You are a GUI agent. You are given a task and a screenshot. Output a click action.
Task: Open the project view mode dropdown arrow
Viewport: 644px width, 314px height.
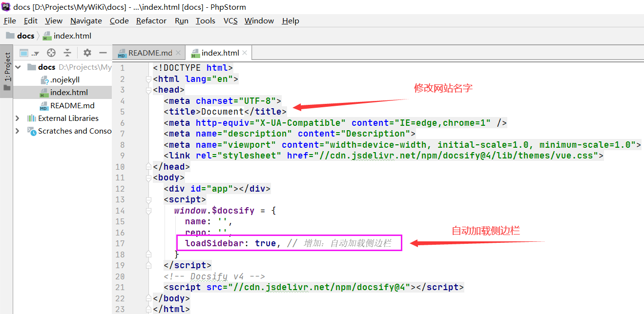[37, 52]
